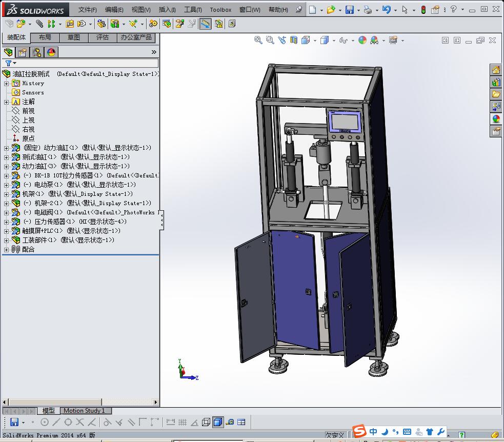
Task: Pin the menu bar with pushpin
Action: tap(299, 9)
